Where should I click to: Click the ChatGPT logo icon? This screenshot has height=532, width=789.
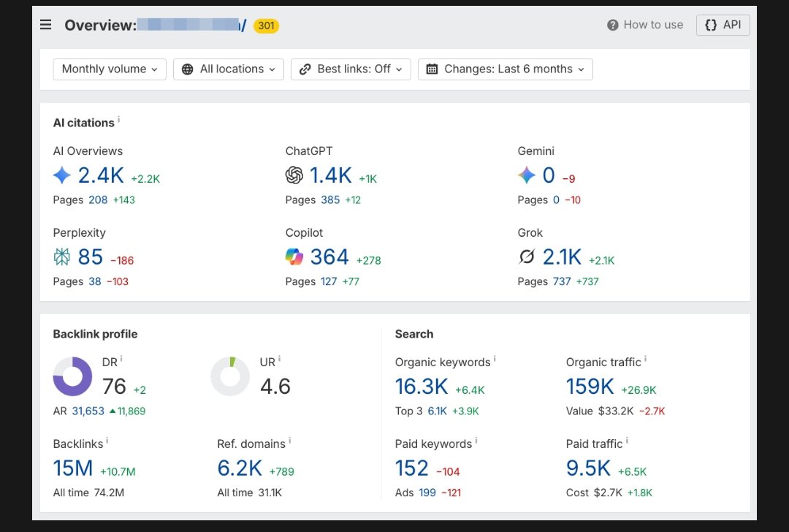pos(294,175)
